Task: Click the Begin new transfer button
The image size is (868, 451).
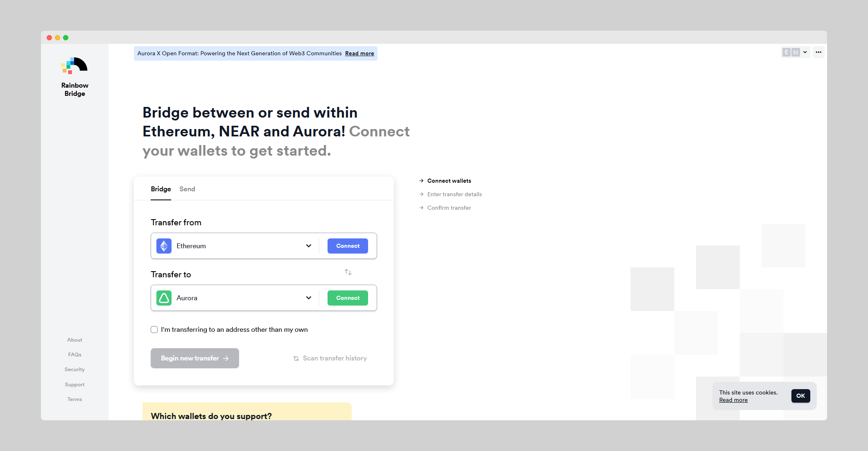Action: (195, 358)
